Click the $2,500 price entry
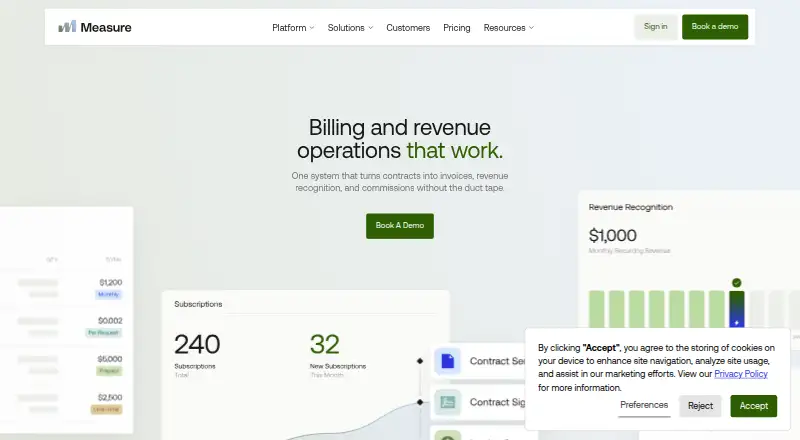 coord(110,397)
